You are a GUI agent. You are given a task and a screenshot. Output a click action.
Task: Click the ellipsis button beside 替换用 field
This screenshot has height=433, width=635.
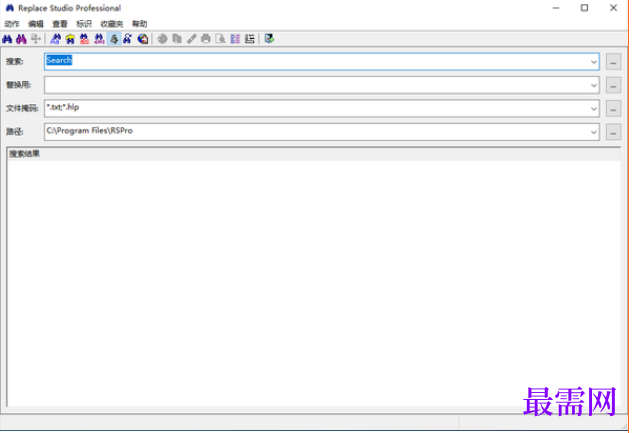614,85
